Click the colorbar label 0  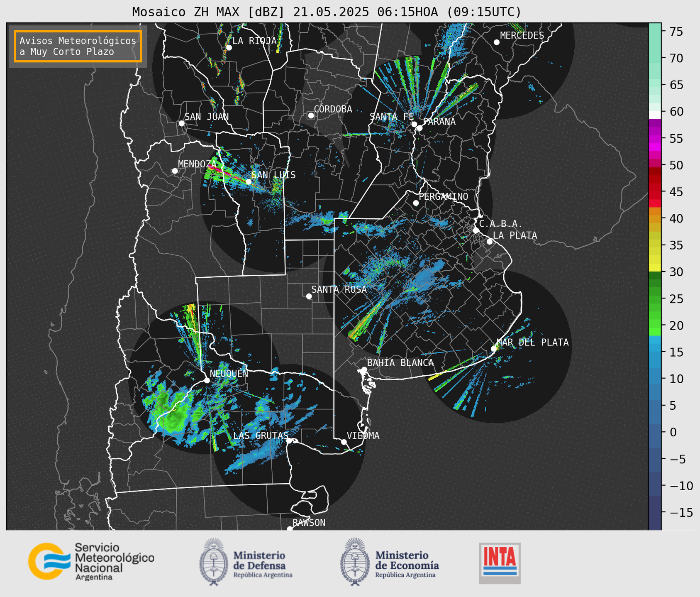point(673,433)
